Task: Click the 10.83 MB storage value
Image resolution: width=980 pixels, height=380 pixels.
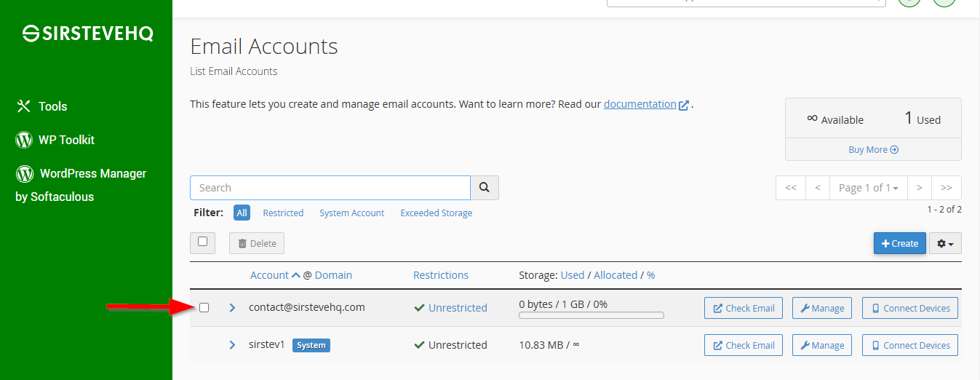Action: (541, 345)
